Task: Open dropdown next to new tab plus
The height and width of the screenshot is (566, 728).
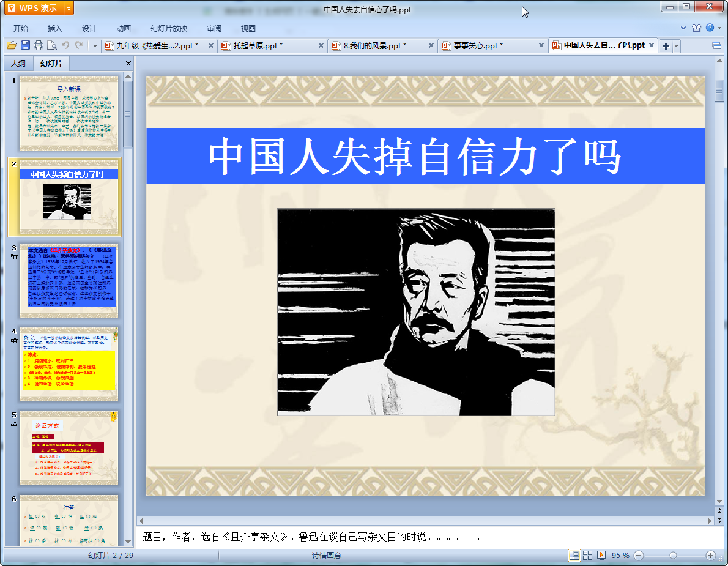Action: (677, 46)
